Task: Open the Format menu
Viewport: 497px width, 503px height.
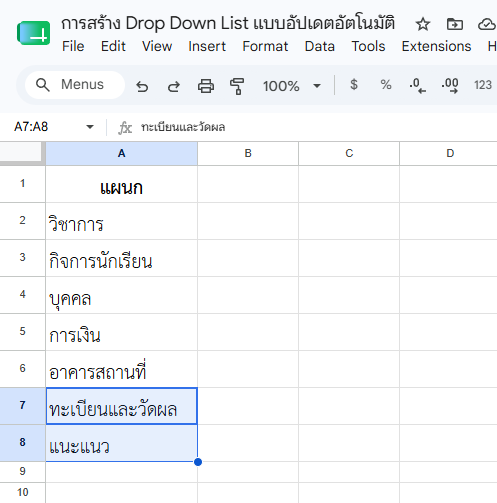Action: 265,46
